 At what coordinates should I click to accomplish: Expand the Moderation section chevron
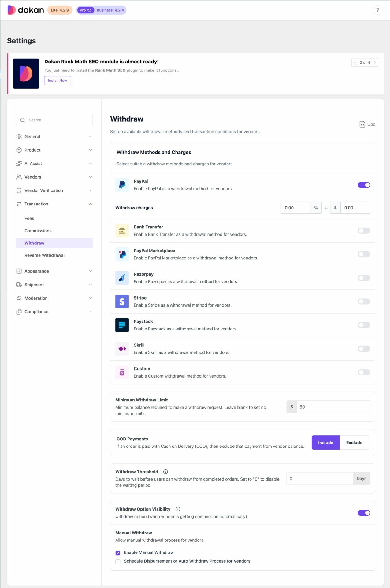pos(91,298)
